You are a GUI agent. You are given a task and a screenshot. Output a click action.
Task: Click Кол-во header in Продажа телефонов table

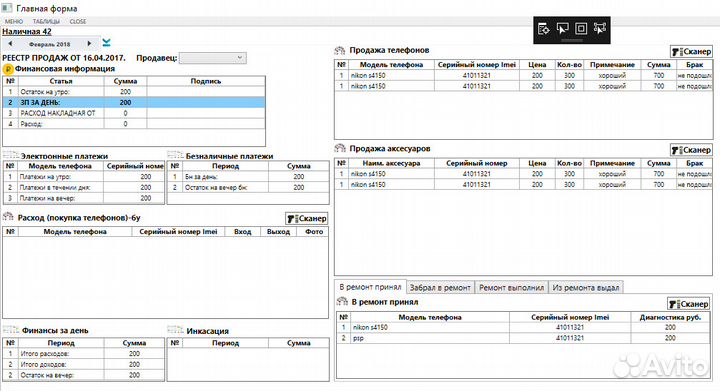click(x=569, y=65)
